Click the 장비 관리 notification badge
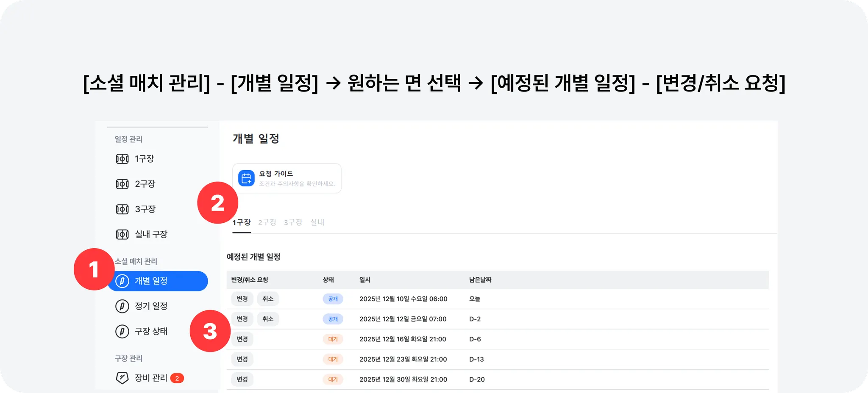Screen dimensions: 868x393 coord(177,378)
